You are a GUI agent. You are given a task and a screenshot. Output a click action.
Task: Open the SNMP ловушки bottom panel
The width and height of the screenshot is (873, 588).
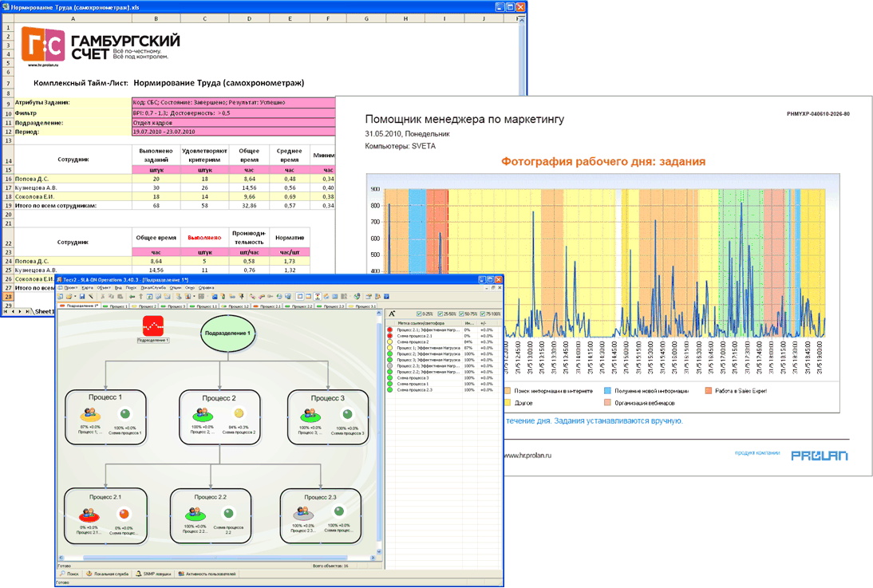coord(153,574)
